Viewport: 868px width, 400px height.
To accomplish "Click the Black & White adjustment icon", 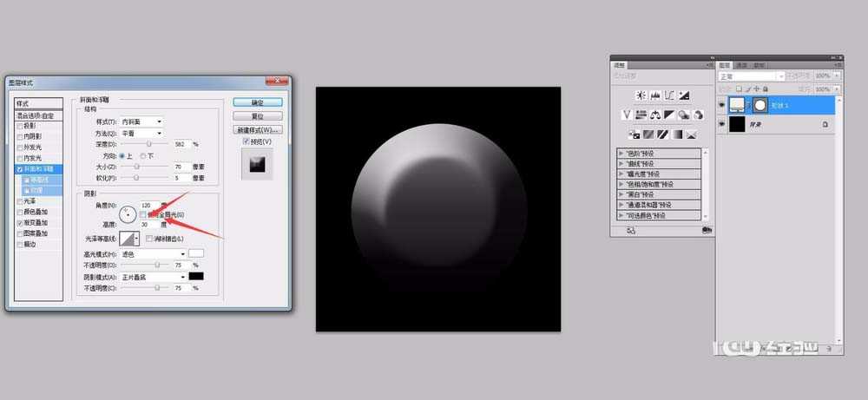I will (x=670, y=115).
